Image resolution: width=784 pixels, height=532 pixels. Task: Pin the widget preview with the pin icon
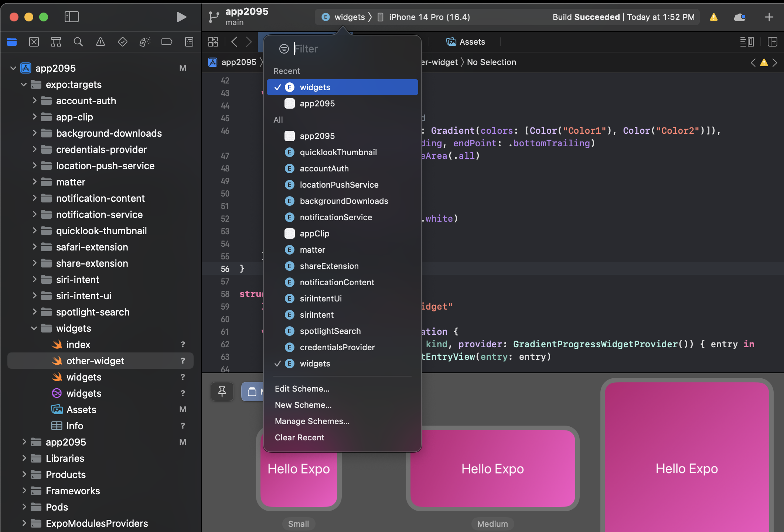(222, 392)
